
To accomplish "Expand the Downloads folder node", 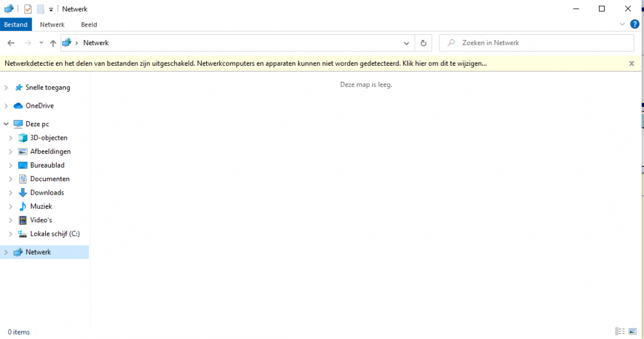I will (11, 193).
